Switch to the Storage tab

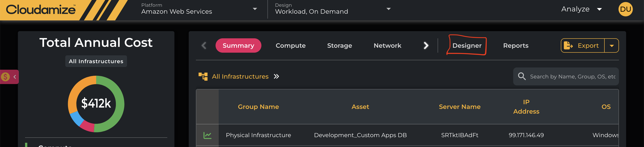339,45
